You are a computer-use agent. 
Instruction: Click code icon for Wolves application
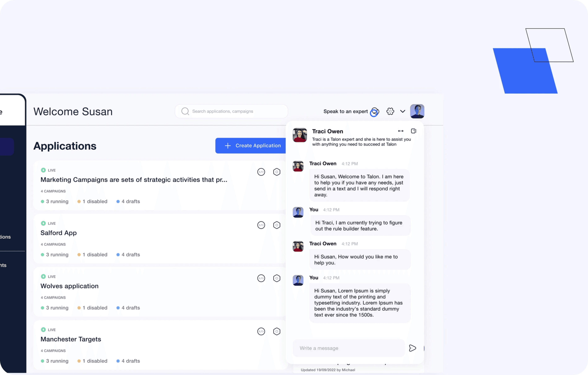pos(261,278)
